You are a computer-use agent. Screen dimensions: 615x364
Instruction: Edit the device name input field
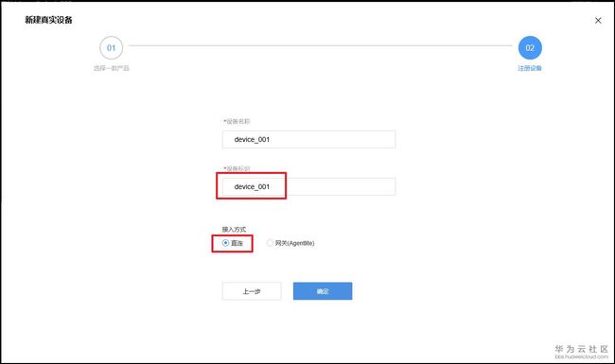(308, 140)
